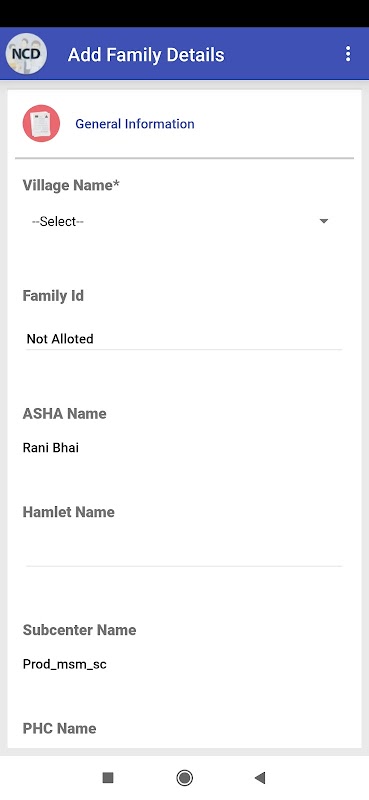Select the Rani Bhai ASHA name text
Screen dimensions: 369x800
click(51, 448)
